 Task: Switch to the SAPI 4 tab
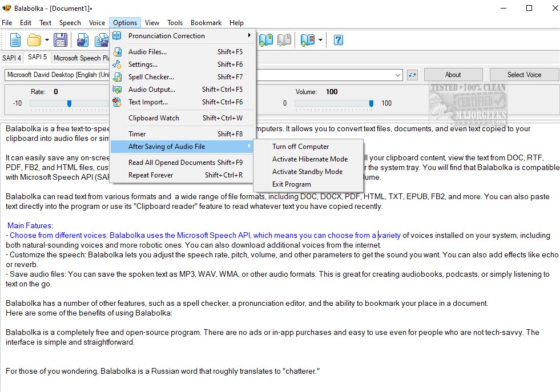pyautogui.click(x=12, y=58)
